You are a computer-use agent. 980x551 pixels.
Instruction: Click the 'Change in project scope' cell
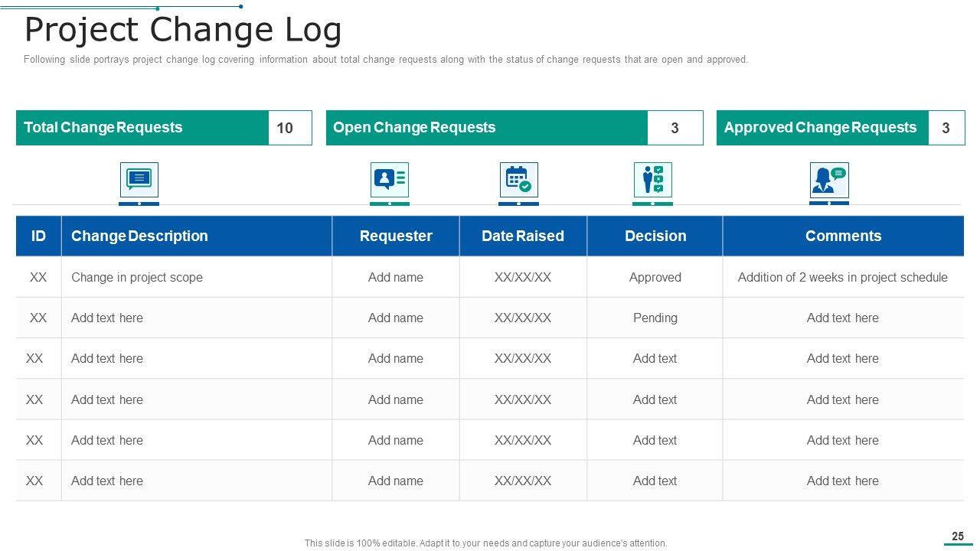click(x=137, y=277)
